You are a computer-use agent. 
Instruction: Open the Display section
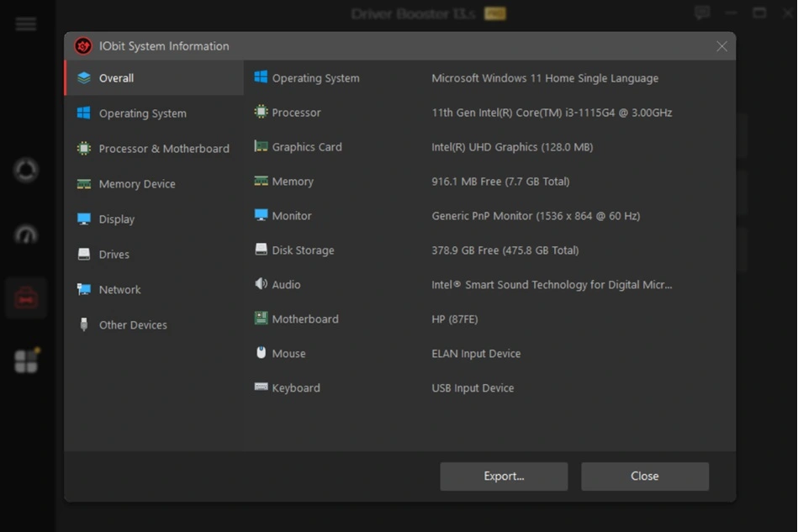(154, 219)
